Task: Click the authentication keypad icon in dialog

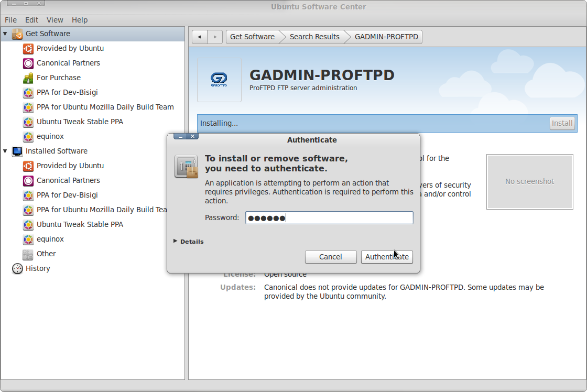Action: tap(186, 166)
